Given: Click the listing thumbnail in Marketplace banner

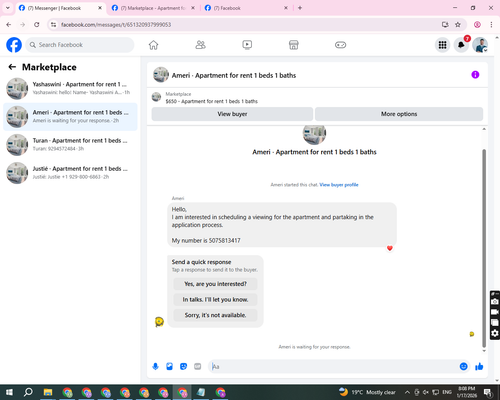Looking at the screenshot, I should pyautogui.click(x=156, y=97).
